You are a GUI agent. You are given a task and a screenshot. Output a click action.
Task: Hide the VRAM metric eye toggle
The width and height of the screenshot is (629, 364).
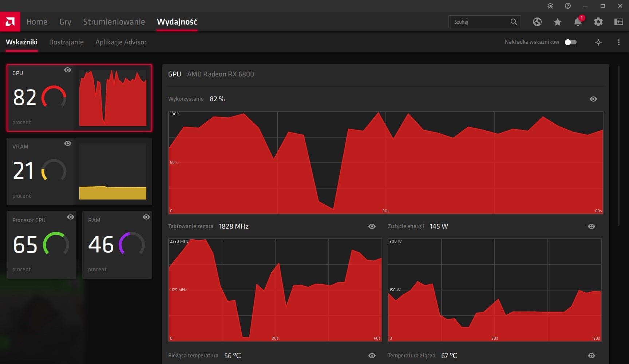click(x=68, y=143)
